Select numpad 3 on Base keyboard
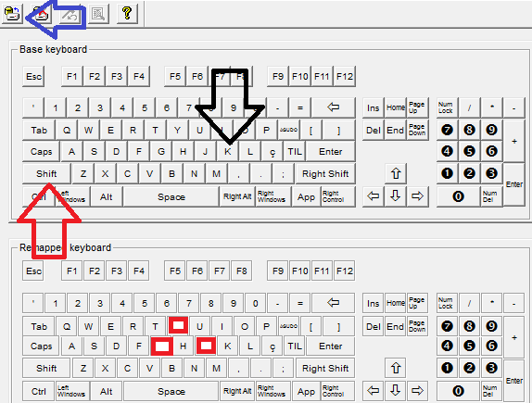 [491, 173]
